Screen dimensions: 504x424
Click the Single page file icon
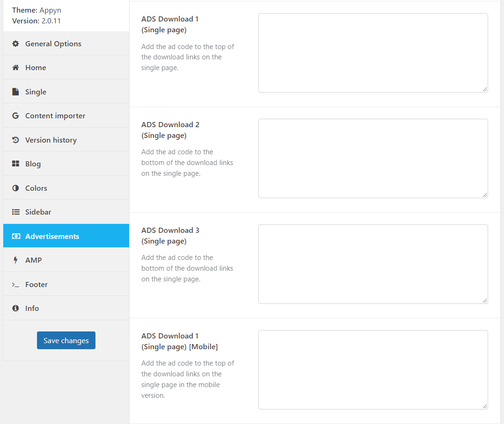coord(15,92)
